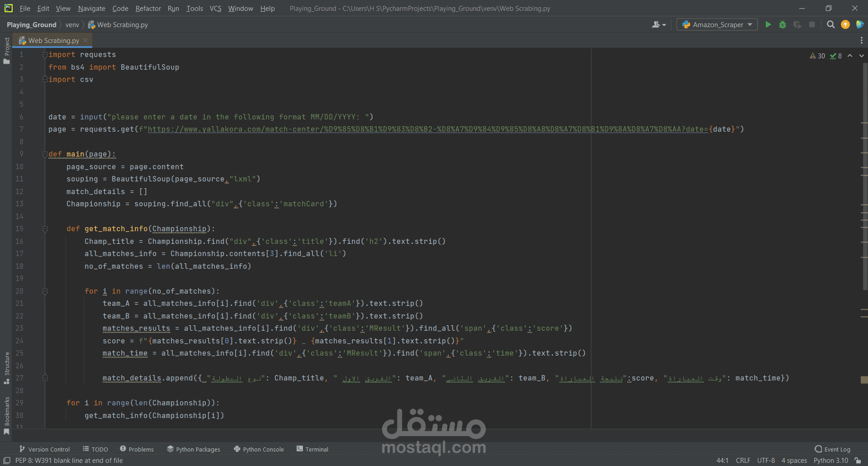This screenshot has height=466, width=868.
Task: Open the TODO tool window
Action: pos(95,449)
